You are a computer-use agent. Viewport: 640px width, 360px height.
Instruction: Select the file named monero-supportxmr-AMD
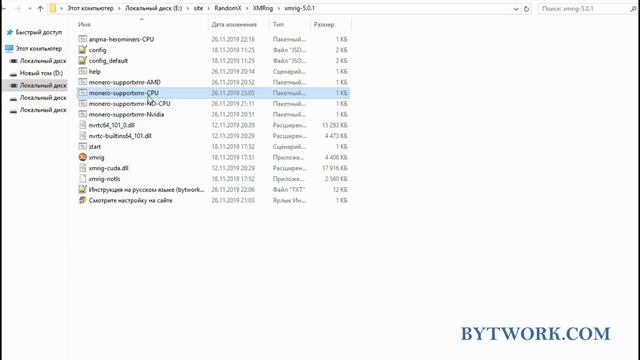coord(124,82)
